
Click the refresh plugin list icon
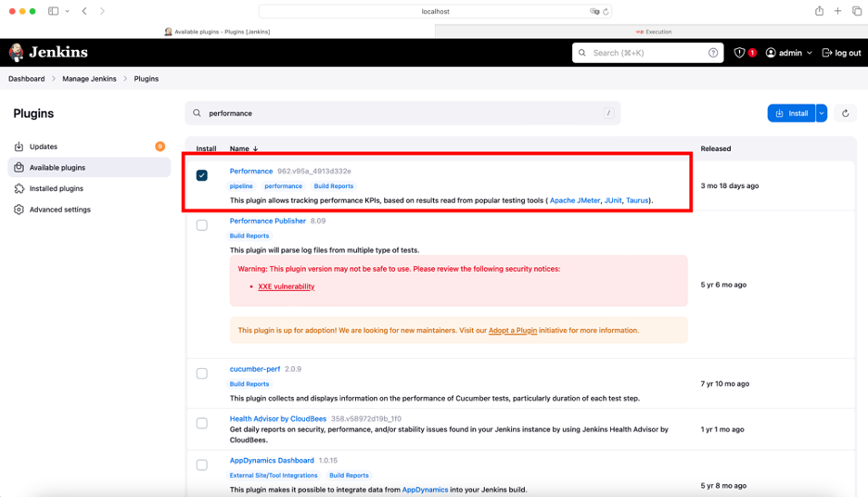[846, 113]
